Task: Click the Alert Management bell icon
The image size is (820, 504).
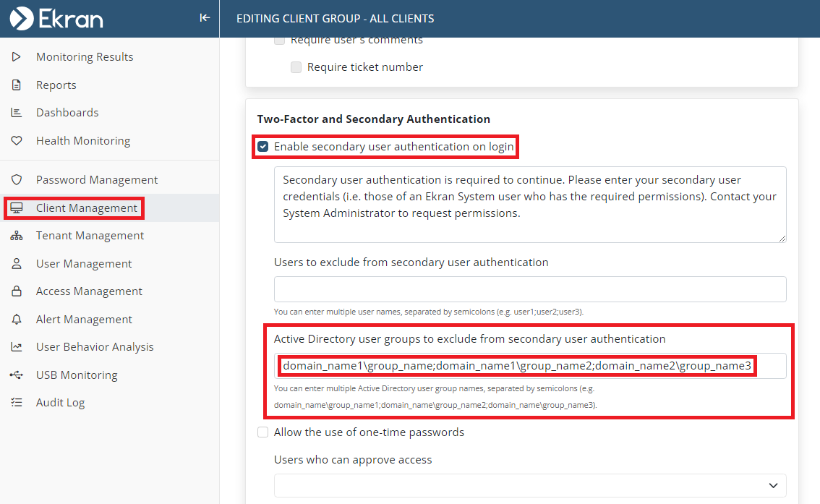Action: [17, 320]
